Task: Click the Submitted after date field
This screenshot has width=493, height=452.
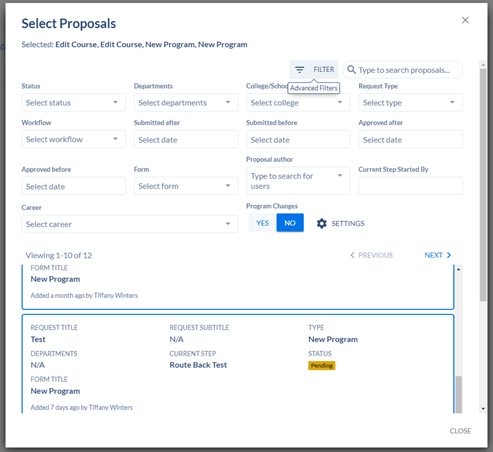Action: click(186, 139)
